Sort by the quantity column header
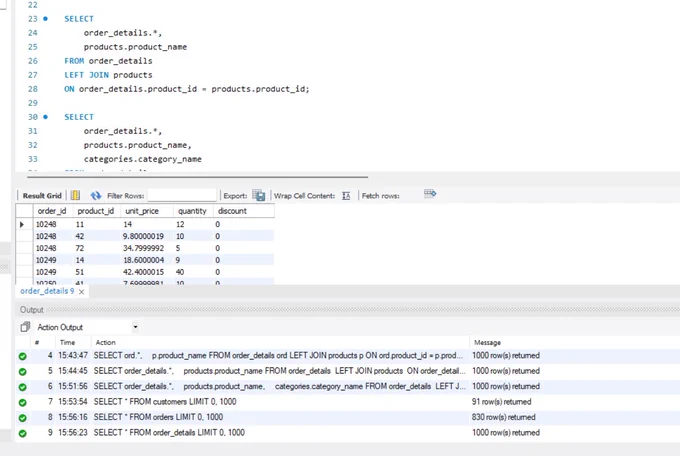This screenshot has width=680, height=456. pyautogui.click(x=192, y=211)
